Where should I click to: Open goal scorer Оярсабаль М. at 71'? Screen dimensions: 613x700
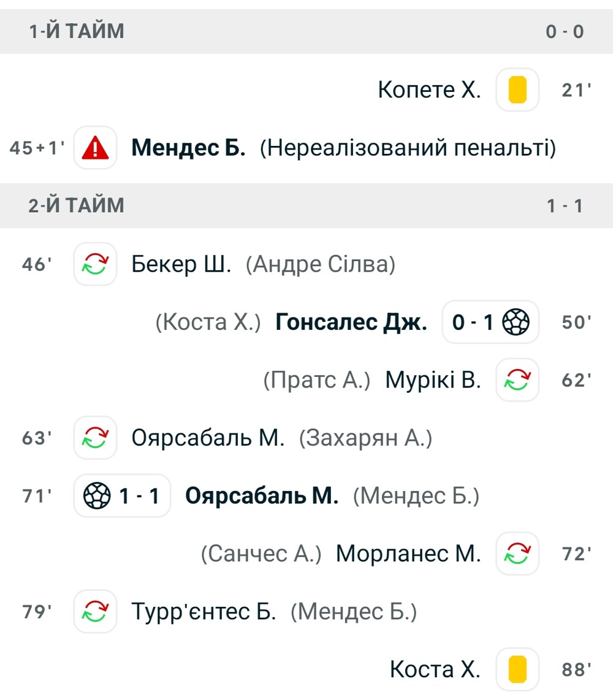tap(262, 496)
